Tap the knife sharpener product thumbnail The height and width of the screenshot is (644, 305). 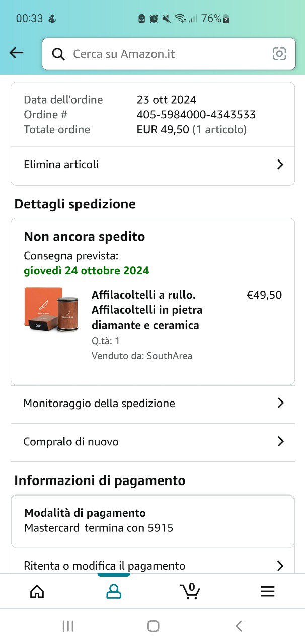[x=50, y=310]
